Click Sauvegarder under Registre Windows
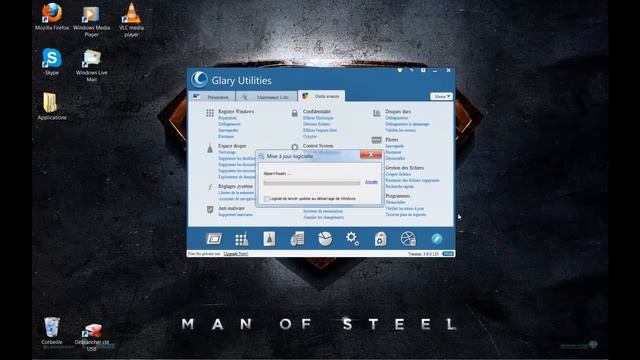Viewport: 640px width, 360px height. (228, 130)
